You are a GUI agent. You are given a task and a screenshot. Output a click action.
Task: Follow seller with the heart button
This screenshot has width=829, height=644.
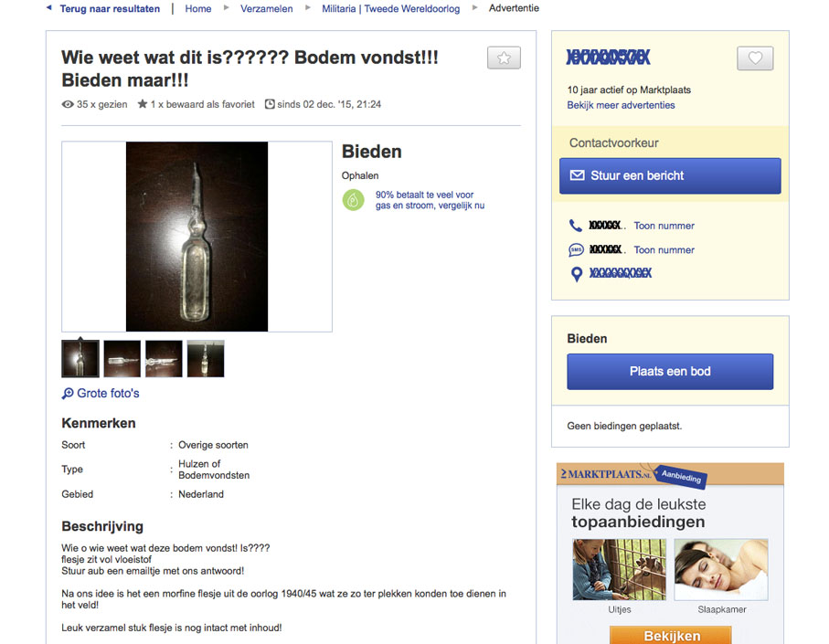tap(755, 58)
